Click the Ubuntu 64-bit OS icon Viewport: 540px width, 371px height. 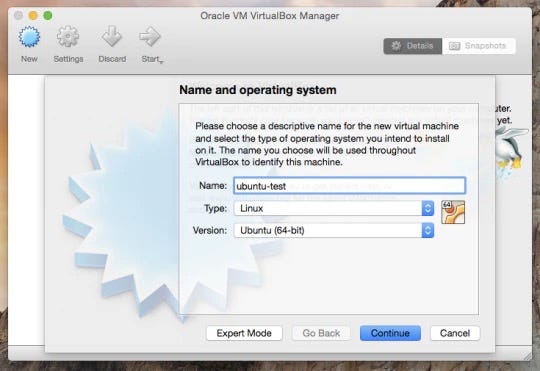click(453, 212)
